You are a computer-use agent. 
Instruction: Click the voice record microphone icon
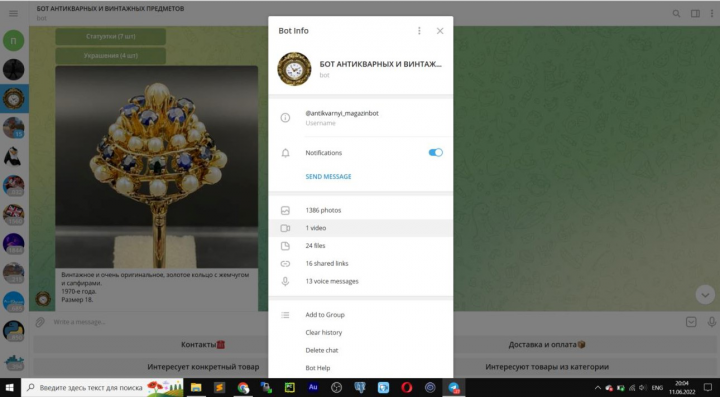(x=712, y=322)
